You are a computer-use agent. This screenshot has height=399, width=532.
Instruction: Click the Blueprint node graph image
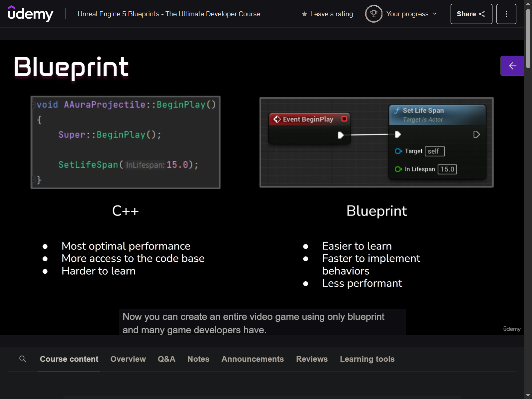(x=376, y=142)
